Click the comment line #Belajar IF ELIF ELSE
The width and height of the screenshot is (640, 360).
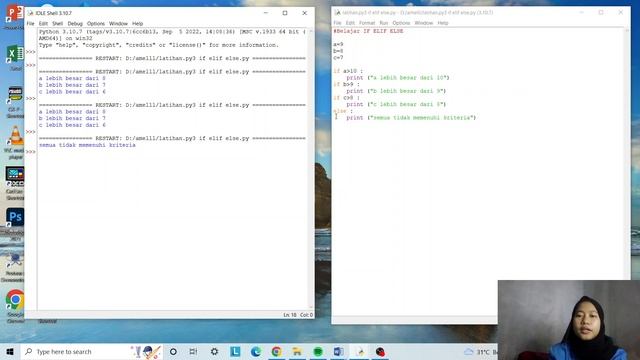[x=368, y=31]
